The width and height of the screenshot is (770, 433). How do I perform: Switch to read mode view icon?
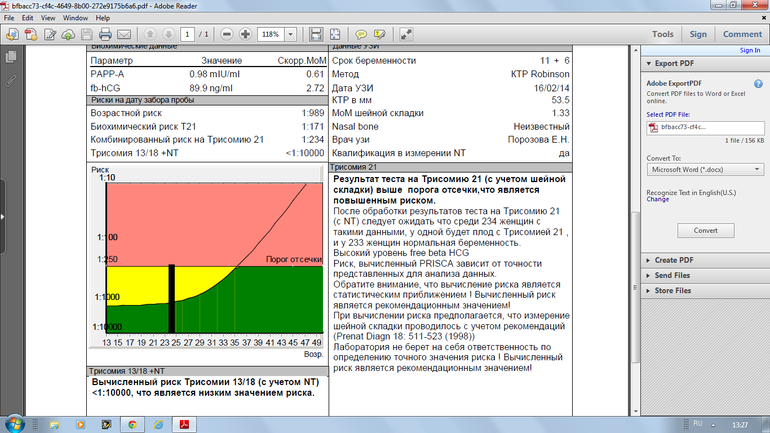click(x=406, y=34)
